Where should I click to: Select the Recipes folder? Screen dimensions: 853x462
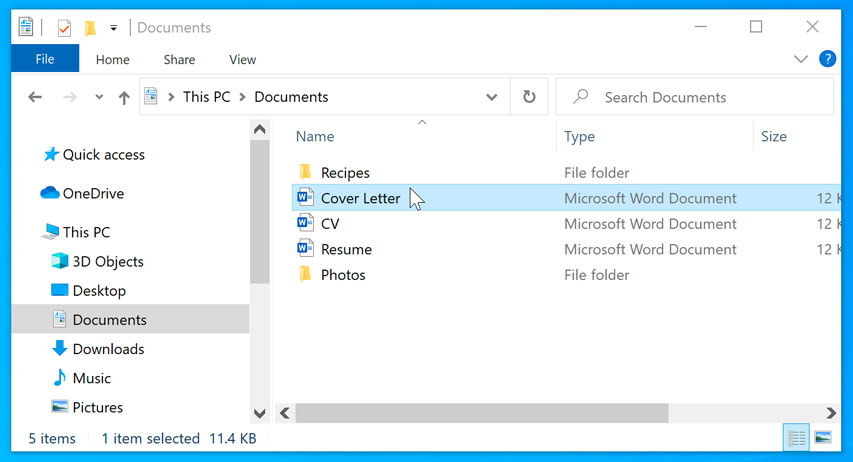tap(345, 173)
